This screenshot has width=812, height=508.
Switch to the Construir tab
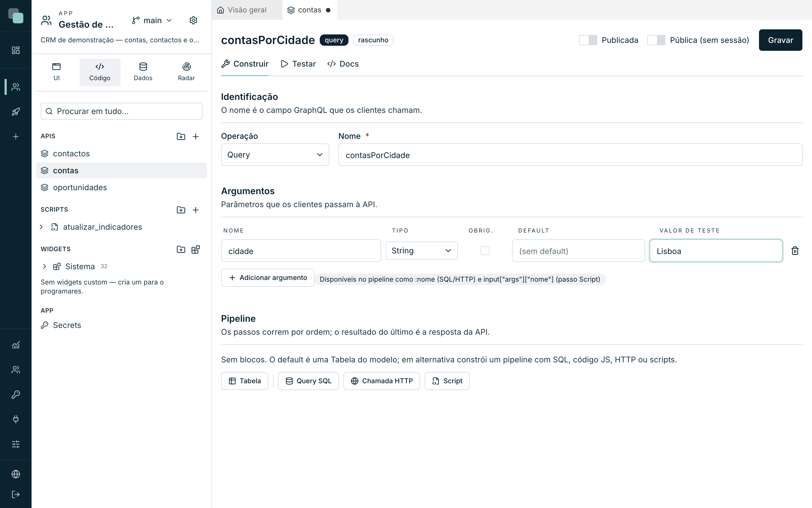[x=245, y=64]
